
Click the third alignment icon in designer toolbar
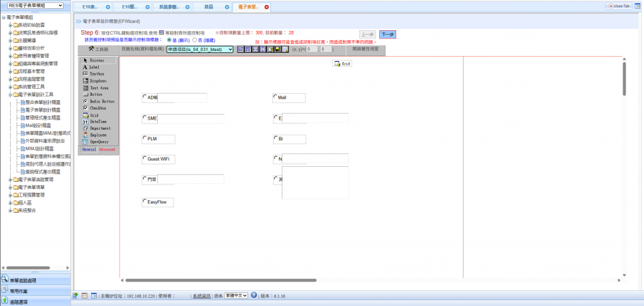[x=255, y=49]
